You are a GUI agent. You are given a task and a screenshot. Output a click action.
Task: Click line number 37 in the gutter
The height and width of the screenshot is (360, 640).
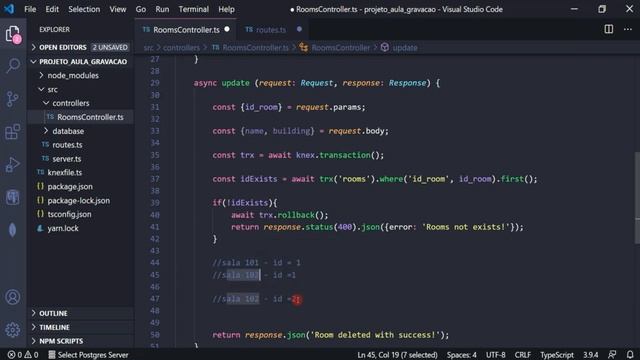pos(154,179)
